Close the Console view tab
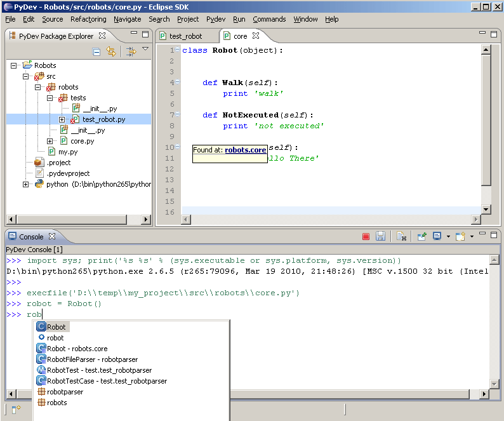The height and width of the screenshot is (421, 504). pos(52,236)
